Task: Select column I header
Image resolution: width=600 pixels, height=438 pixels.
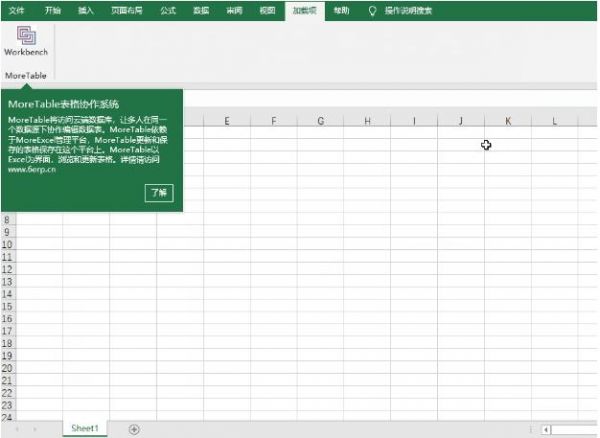Action: click(414, 121)
